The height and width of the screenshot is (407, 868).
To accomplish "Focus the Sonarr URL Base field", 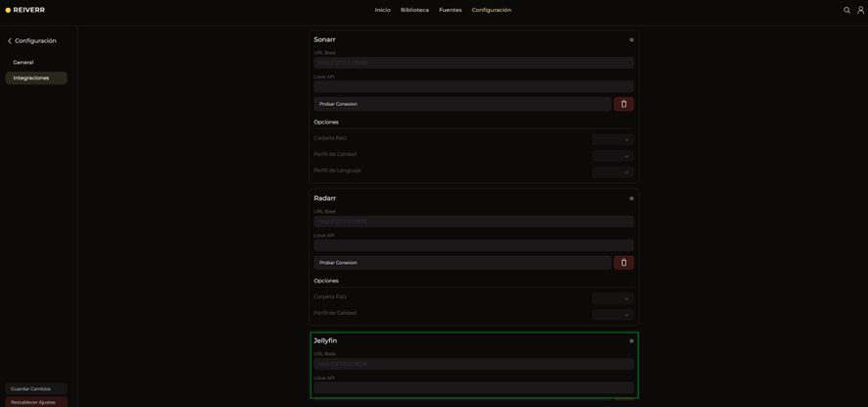I will click(474, 63).
